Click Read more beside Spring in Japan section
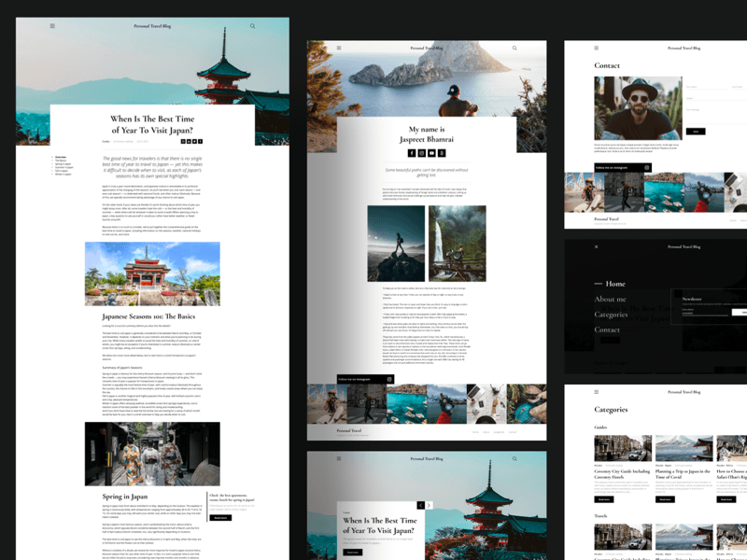The height and width of the screenshot is (560, 747). pos(220,518)
